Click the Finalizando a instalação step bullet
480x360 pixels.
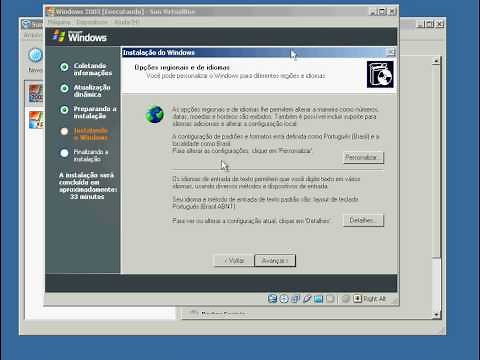(64, 153)
